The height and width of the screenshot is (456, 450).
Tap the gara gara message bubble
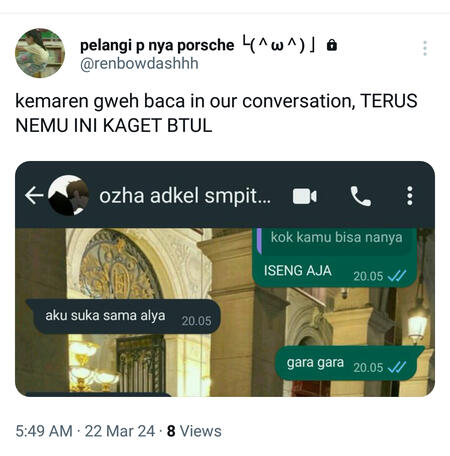click(348, 363)
